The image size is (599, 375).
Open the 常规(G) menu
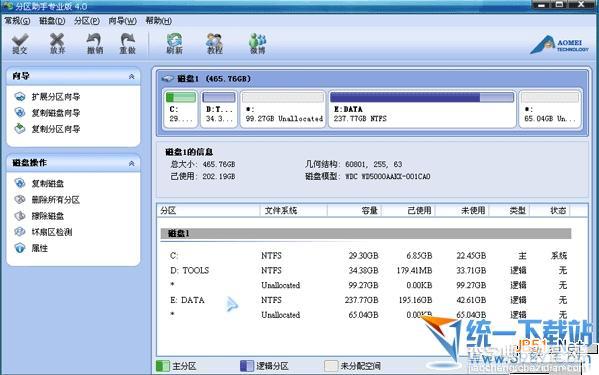pyautogui.click(x=17, y=21)
